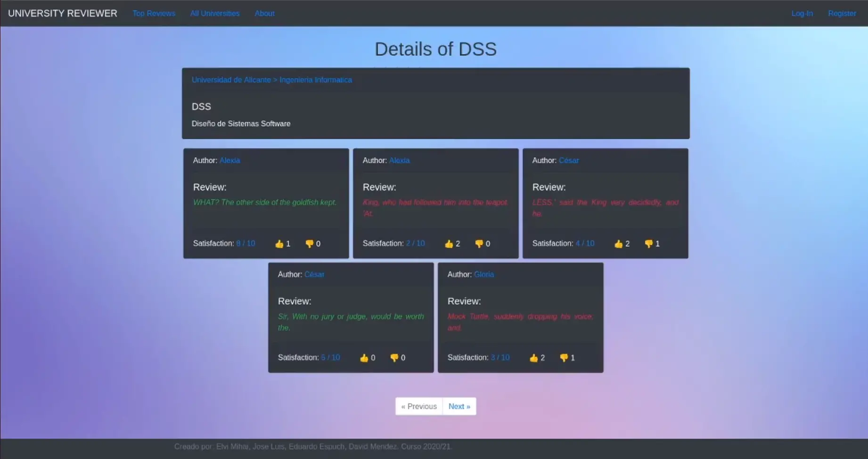Viewport: 868px width, 459px height.
Task: Dislike Alexia's 2/10 review
Action: (x=479, y=244)
